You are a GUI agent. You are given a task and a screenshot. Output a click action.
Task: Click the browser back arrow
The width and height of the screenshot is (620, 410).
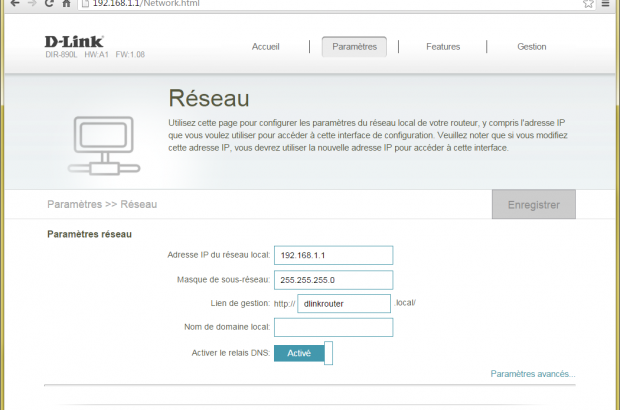click(x=14, y=5)
